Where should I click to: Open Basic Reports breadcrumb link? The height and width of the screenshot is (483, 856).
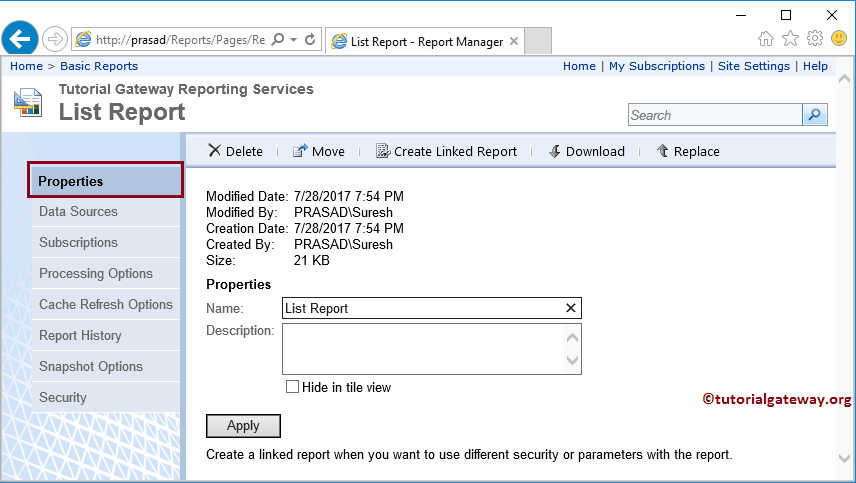tap(99, 66)
